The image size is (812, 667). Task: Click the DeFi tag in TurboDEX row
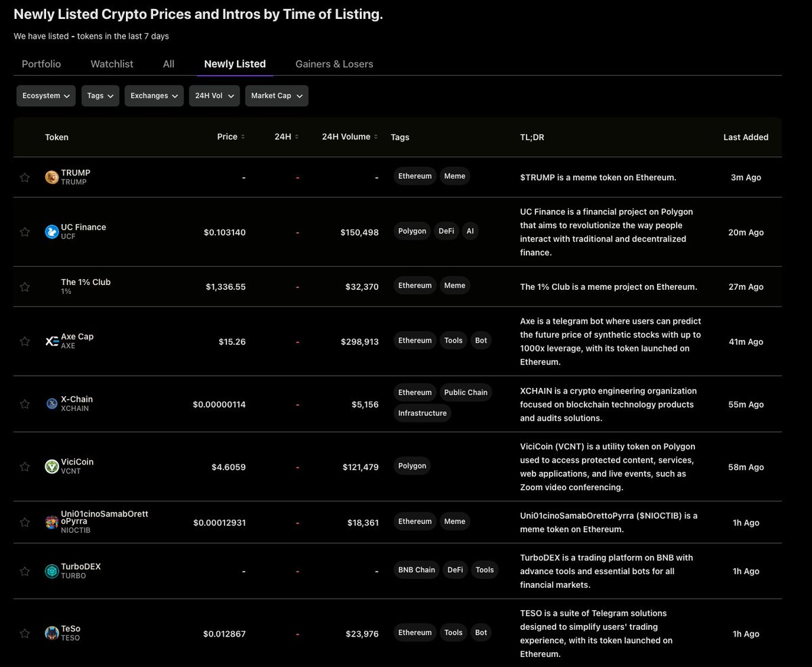pyautogui.click(x=455, y=569)
